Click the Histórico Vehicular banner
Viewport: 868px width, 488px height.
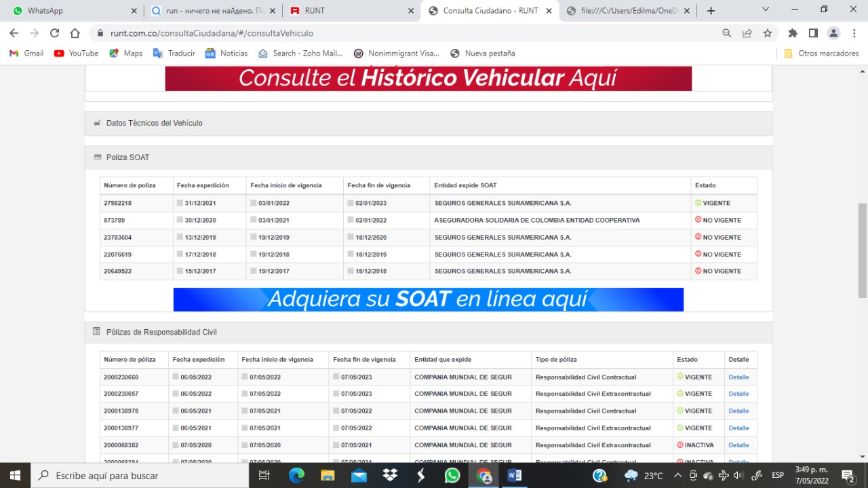(x=428, y=78)
